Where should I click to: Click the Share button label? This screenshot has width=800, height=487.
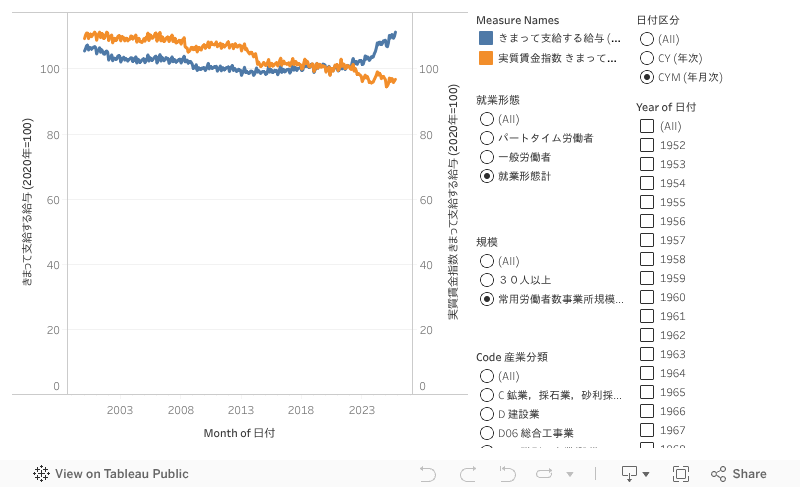[749, 474]
